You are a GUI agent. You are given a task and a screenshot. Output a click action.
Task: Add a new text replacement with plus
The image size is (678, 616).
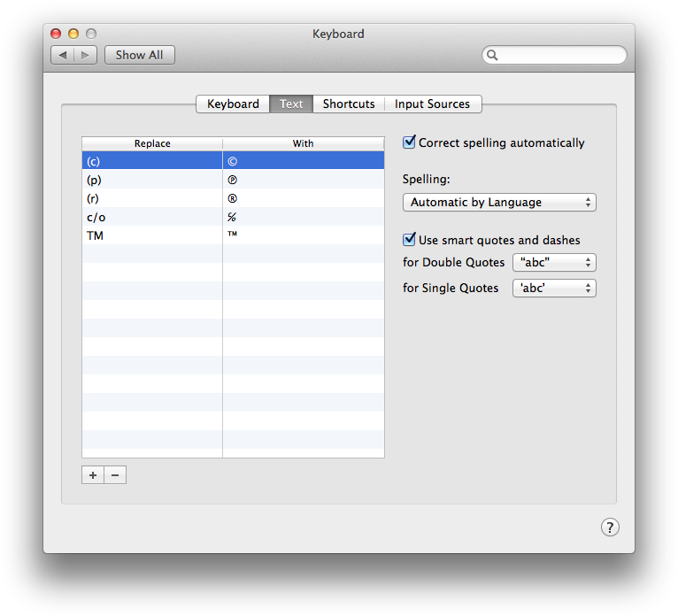click(x=93, y=475)
